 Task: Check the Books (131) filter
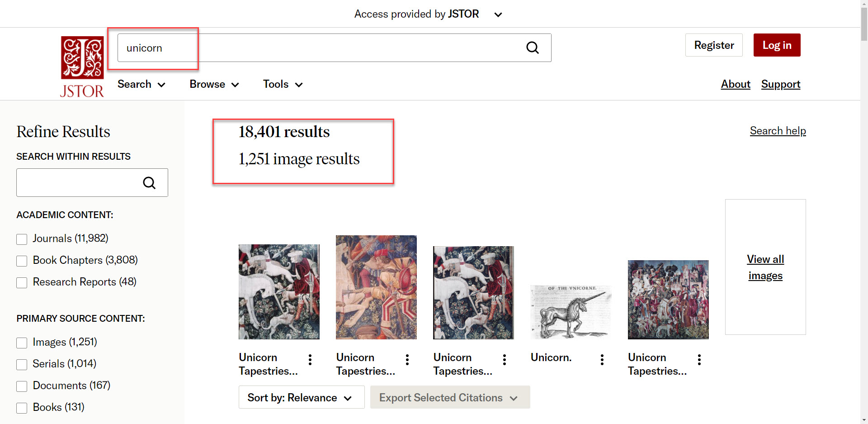(21, 408)
